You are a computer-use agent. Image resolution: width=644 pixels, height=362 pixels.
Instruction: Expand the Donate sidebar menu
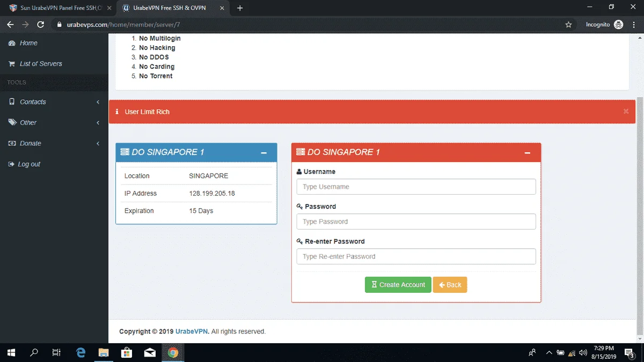(54, 144)
